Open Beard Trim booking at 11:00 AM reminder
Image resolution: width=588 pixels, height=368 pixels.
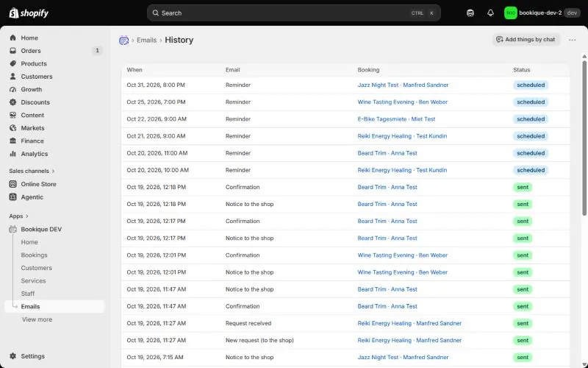387,153
